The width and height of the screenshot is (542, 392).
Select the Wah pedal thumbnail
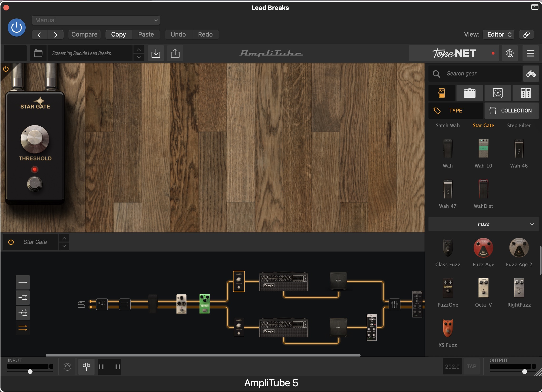(x=448, y=149)
